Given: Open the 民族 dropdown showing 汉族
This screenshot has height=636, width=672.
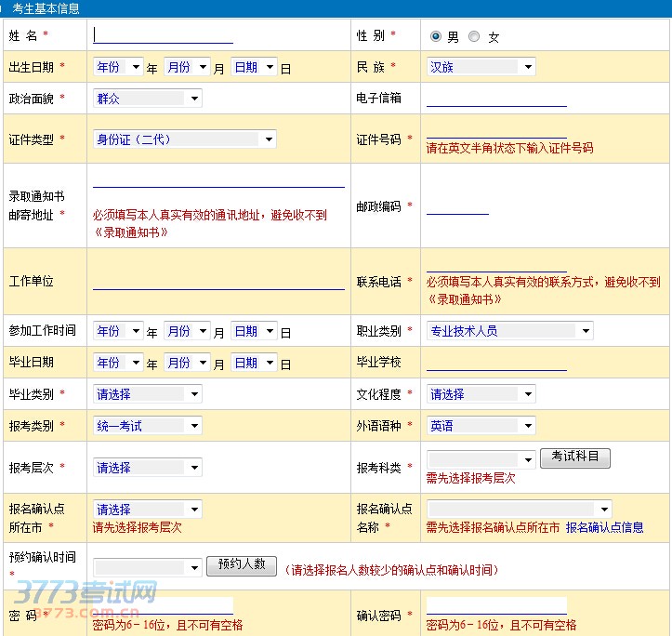Looking at the screenshot, I should (481, 67).
